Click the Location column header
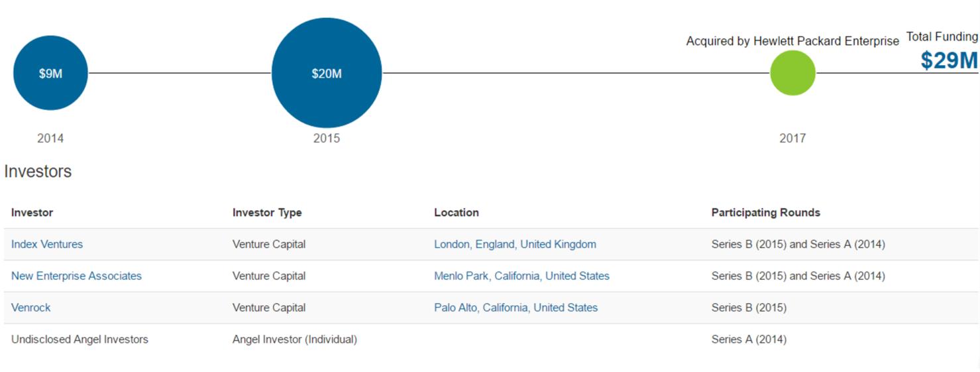980x372 pixels. (457, 212)
